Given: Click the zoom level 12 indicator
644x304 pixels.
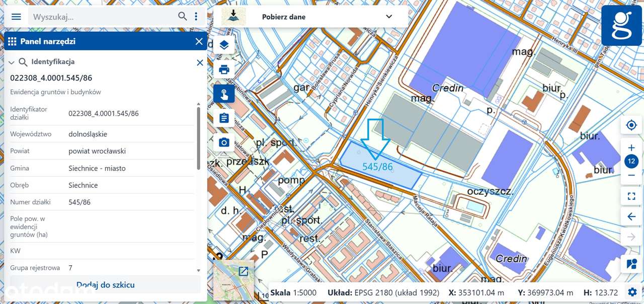Looking at the screenshot, I should 631,162.
